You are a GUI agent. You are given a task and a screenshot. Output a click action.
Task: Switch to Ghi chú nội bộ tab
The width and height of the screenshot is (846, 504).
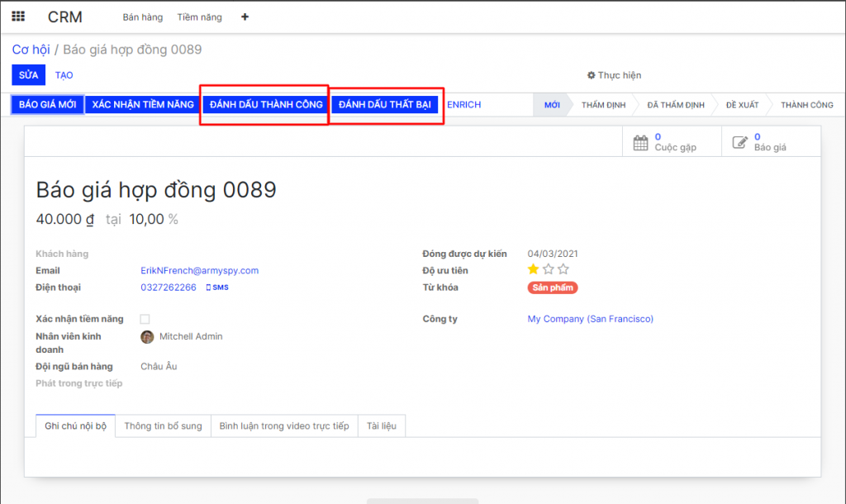point(75,426)
